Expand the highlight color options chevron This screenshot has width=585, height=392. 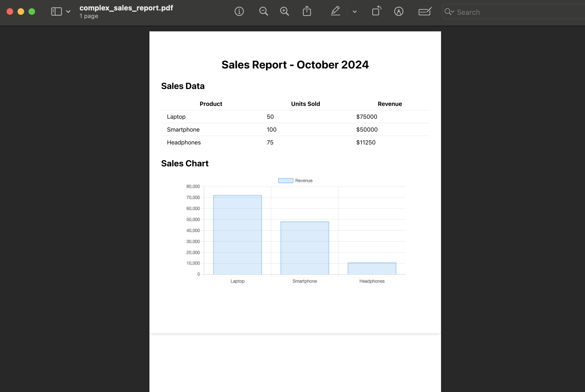point(354,12)
